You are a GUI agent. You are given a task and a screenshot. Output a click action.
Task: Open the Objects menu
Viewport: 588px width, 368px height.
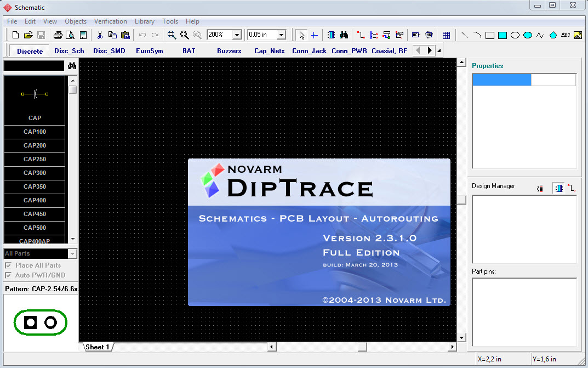pyautogui.click(x=76, y=21)
